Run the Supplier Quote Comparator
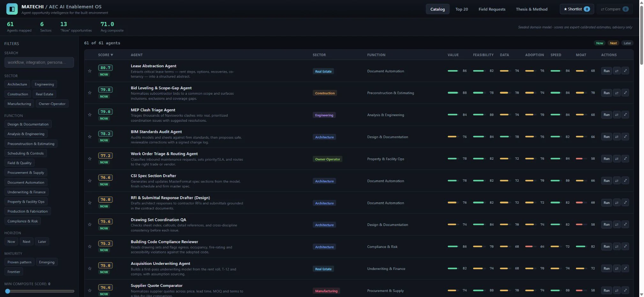Image resolution: width=644 pixels, height=297 pixels. click(606, 290)
